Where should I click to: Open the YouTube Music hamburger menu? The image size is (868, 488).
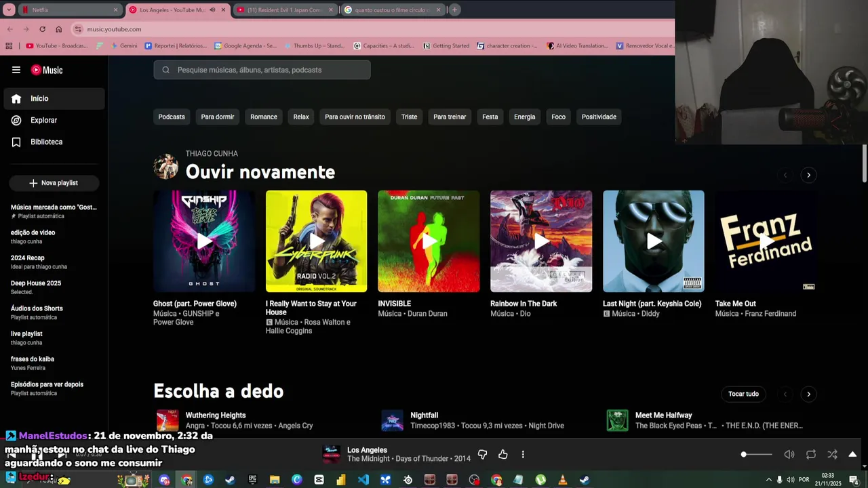(x=16, y=70)
